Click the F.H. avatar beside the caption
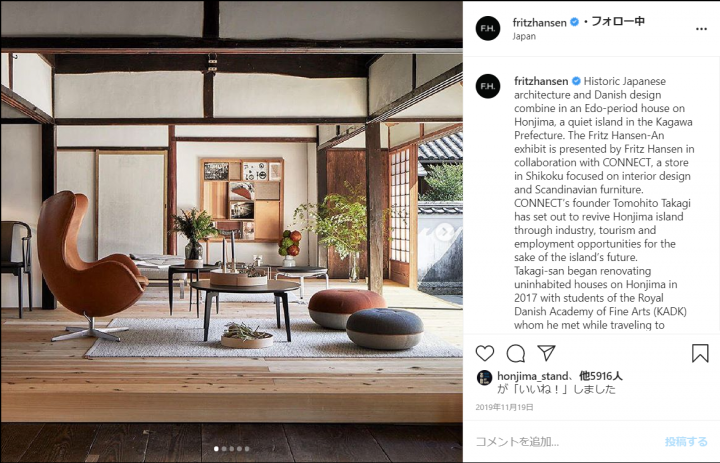This screenshot has width=720, height=463. [488, 86]
